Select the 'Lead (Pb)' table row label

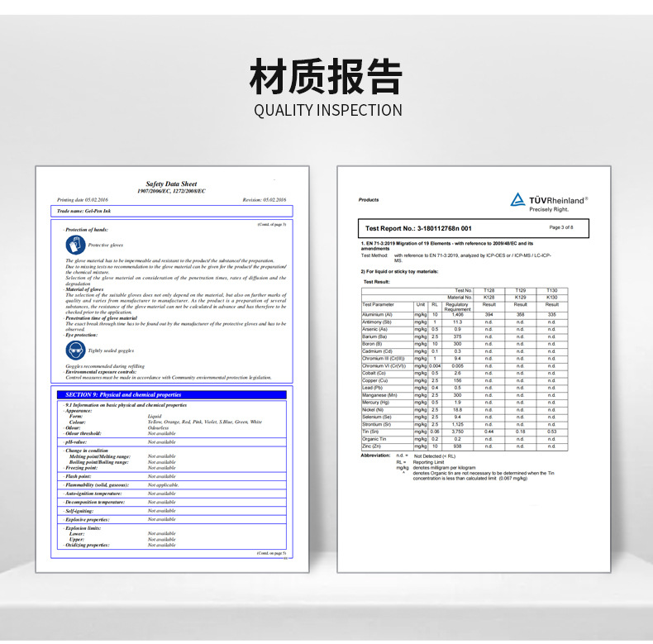point(373,388)
